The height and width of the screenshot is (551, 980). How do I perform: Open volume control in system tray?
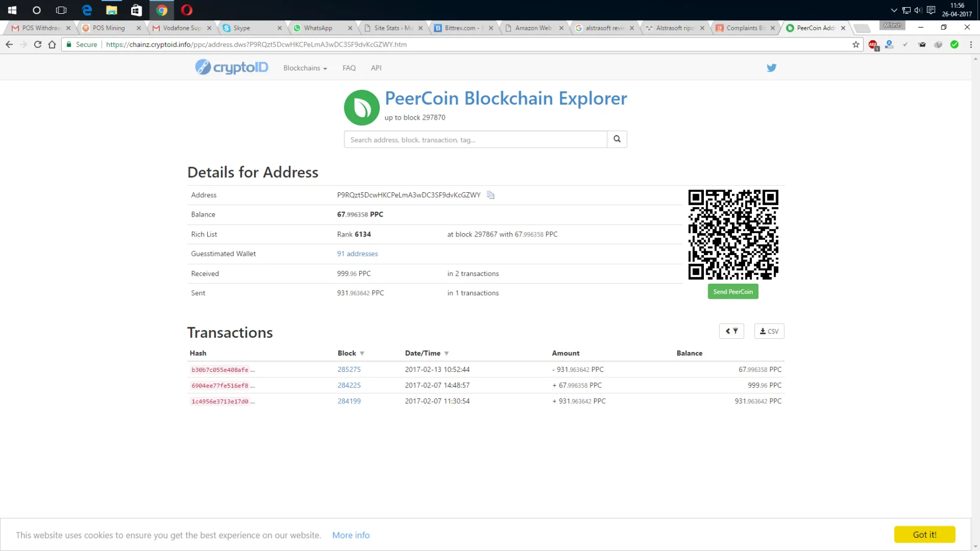coord(918,10)
